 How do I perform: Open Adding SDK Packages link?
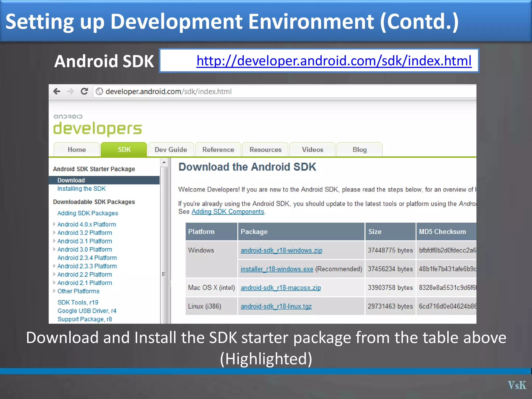(x=88, y=213)
